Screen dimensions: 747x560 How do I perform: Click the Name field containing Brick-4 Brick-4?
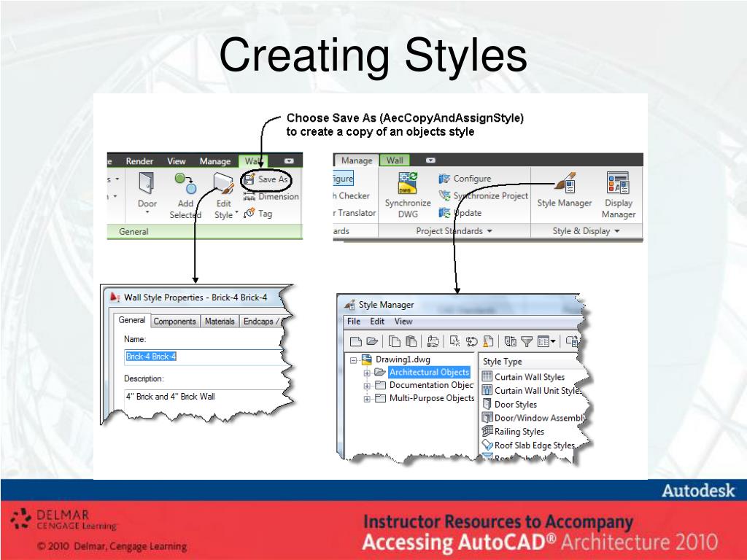point(204,357)
